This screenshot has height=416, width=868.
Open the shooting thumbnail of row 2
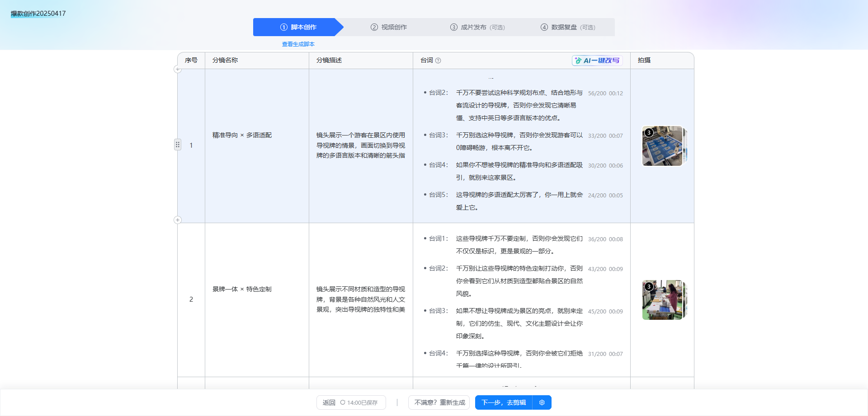663,299
